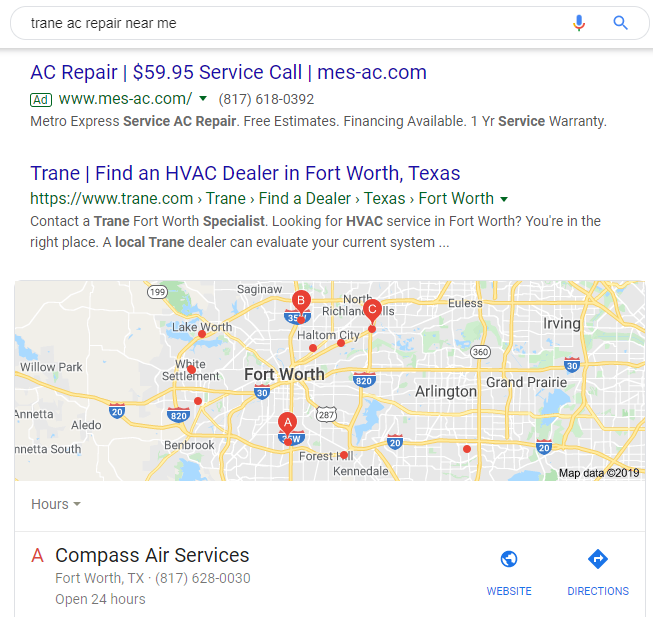Get directions via blue diamond arrow icon
This screenshot has height=617, width=653.
pyautogui.click(x=598, y=559)
